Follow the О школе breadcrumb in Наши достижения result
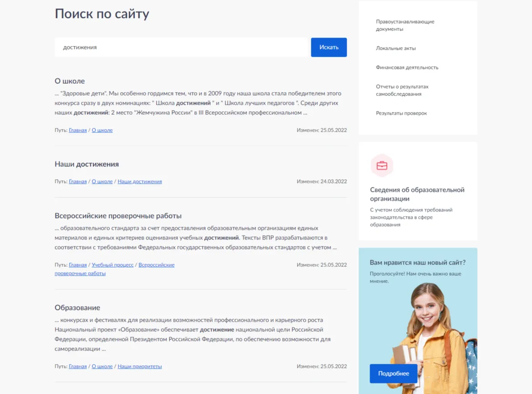Screen dimensions: 532x394 102,182
